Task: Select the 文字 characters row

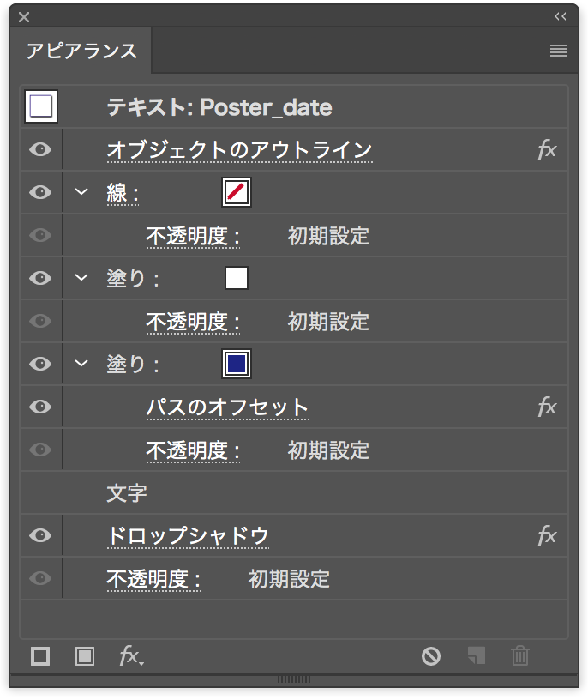Action: (293, 493)
